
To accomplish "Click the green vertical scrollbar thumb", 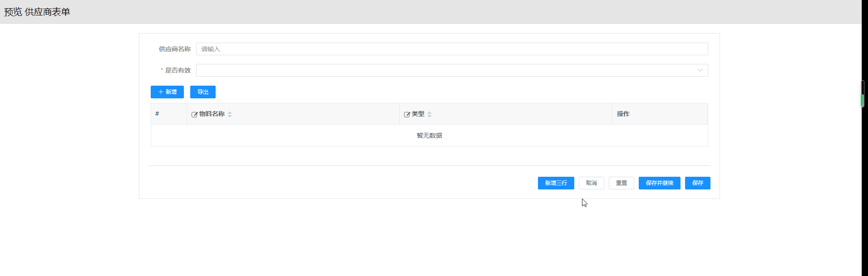I will [863, 100].
